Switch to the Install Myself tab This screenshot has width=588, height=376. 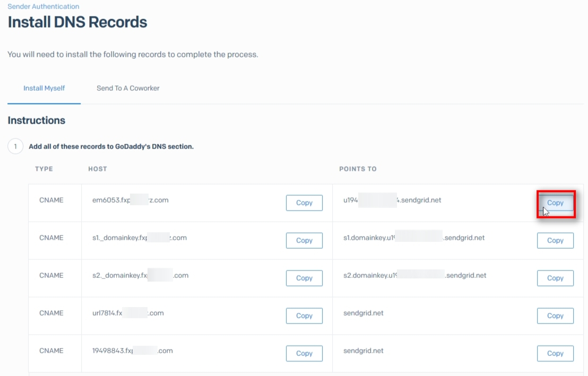coord(44,88)
